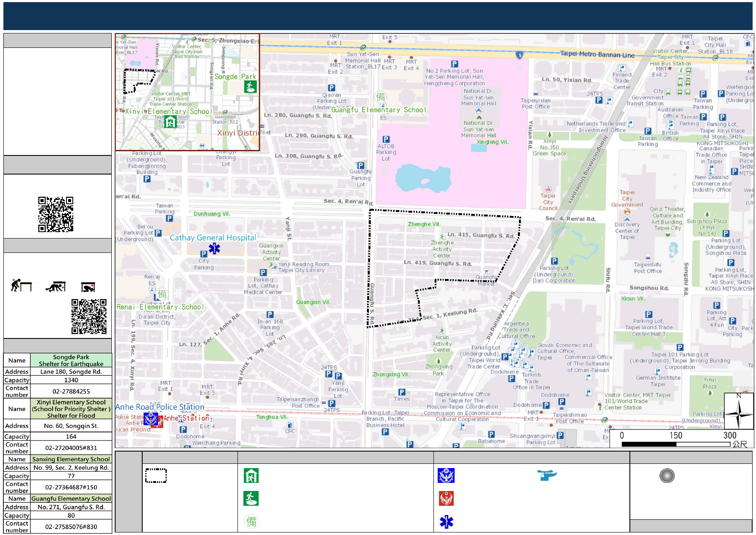Click the 'Songde Park Shelter for Earthquake' cell

point(71,360)
